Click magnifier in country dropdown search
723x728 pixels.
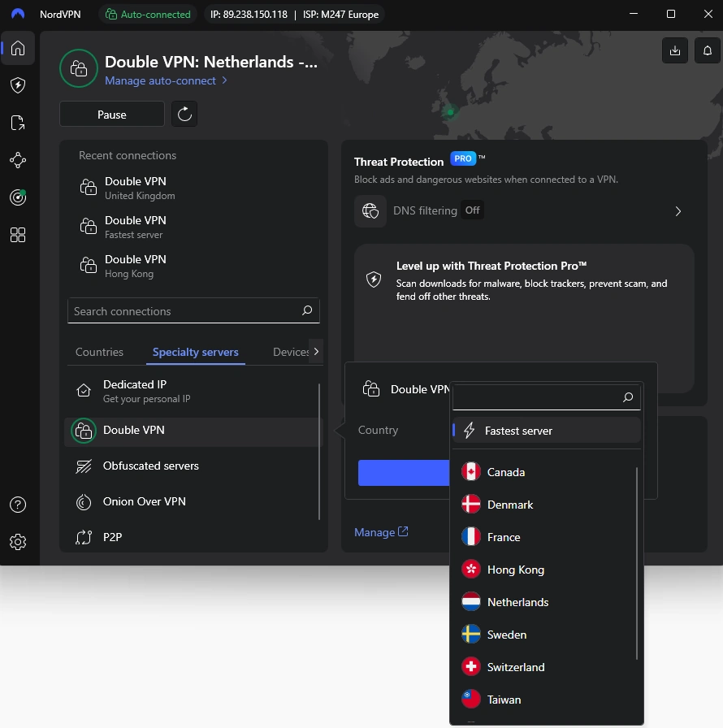627,397
